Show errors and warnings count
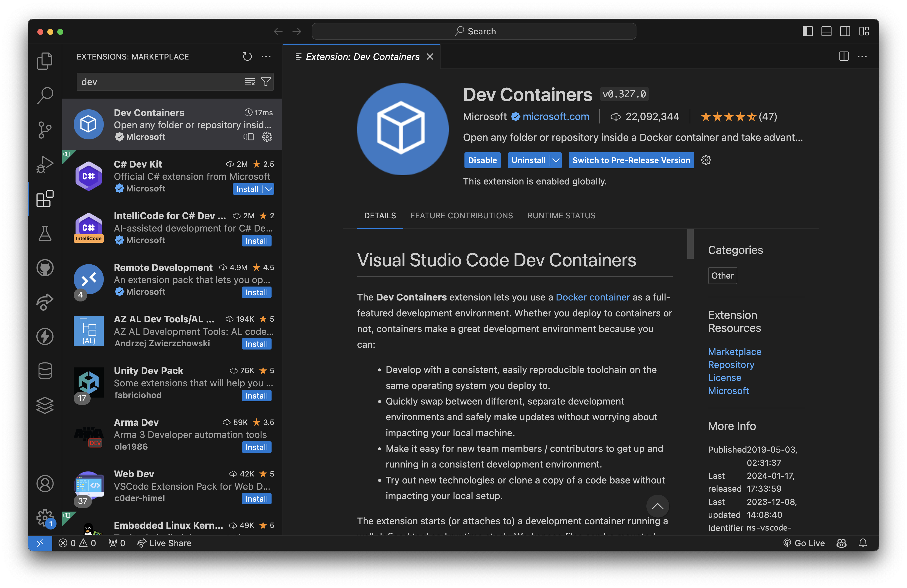Viewport: 907px width, 588px height. pyautogui.click(x=77, y=543)
